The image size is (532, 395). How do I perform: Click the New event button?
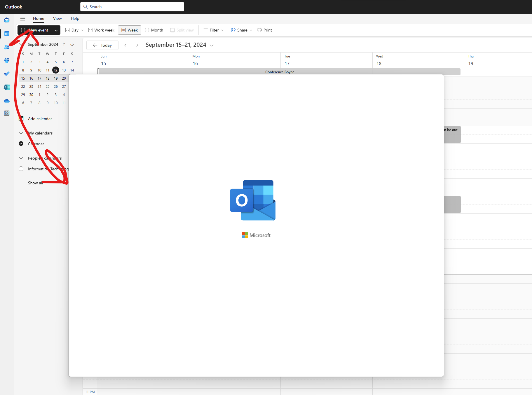click(35, 30)
